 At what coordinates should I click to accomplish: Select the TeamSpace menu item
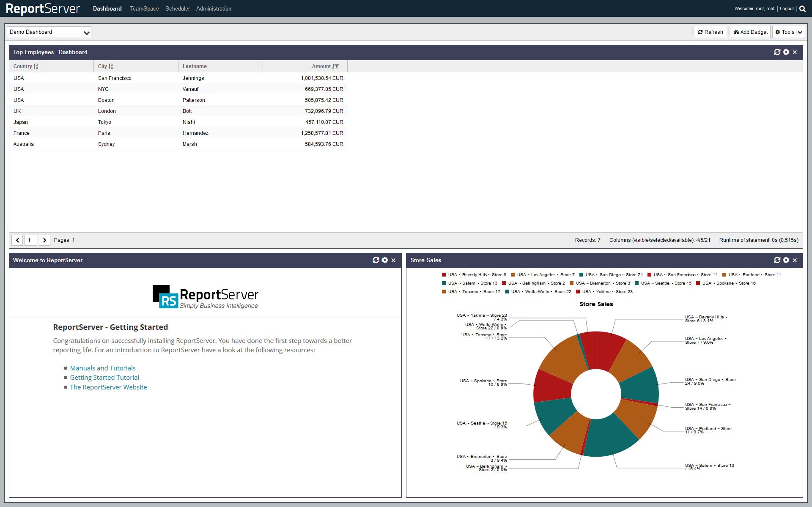coord(143,8)
